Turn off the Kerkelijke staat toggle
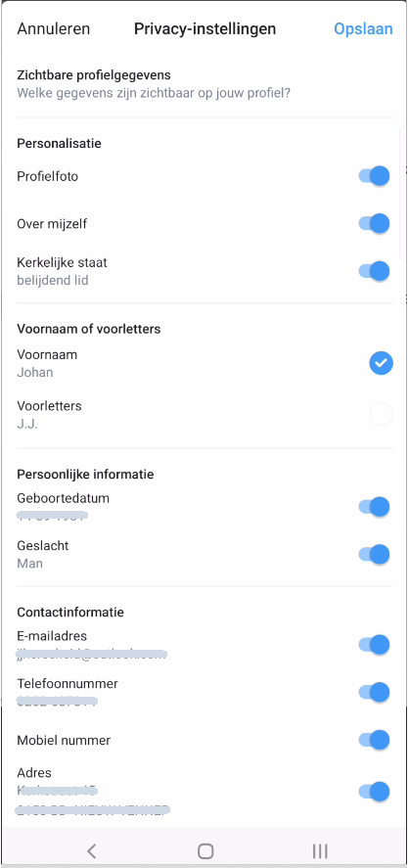The image size is (409, 868). point(374,271)
